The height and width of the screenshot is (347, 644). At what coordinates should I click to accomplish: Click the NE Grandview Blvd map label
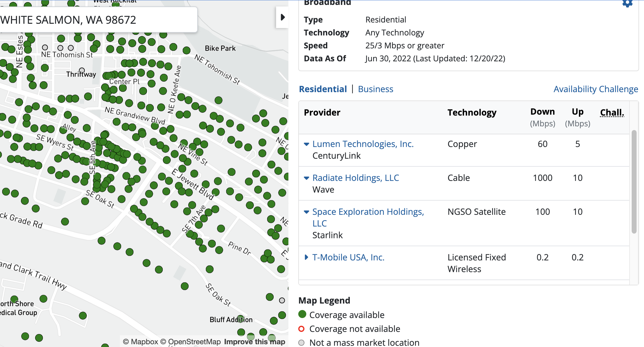tap(135, 116)
